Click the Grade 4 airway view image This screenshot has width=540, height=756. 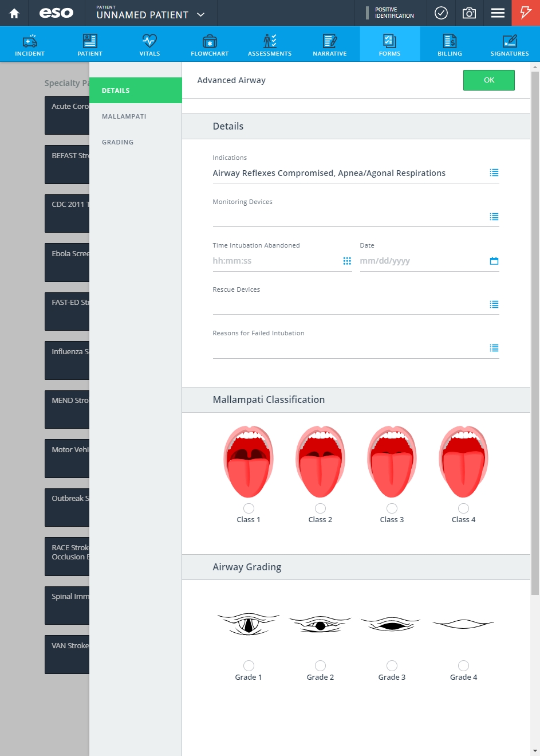(463, 624)
